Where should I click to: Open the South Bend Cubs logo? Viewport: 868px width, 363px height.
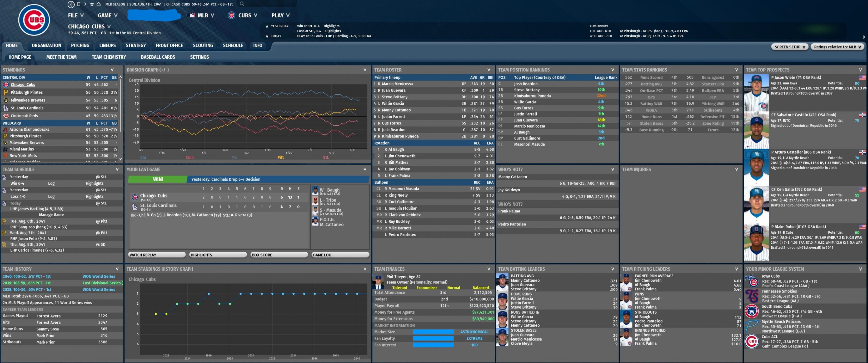click(752, 311)
